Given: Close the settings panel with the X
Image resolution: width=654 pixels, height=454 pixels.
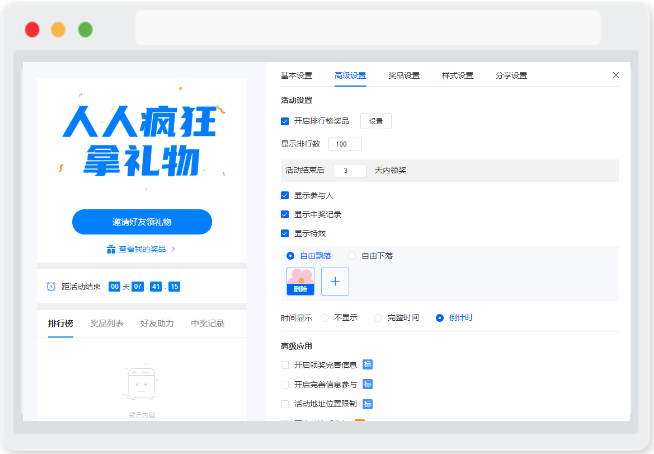Looking at the screenshot, I should coord(616,75).
